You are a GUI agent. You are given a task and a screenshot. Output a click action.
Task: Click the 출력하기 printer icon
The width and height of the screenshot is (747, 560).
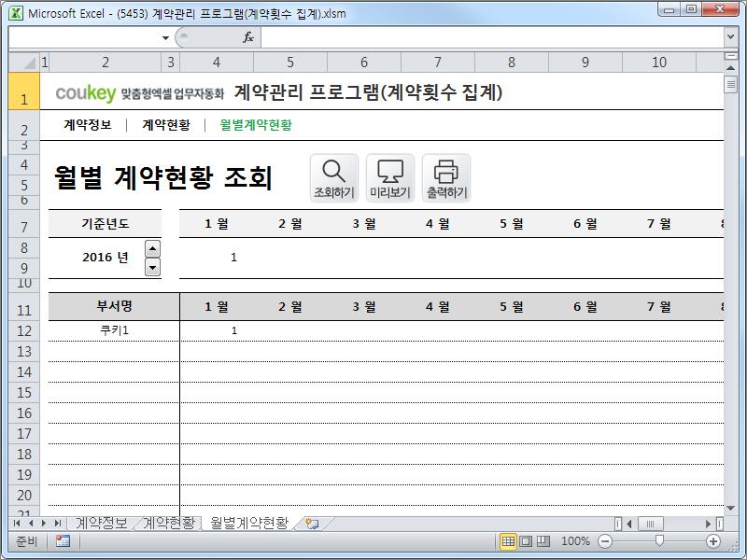point(446,178)
